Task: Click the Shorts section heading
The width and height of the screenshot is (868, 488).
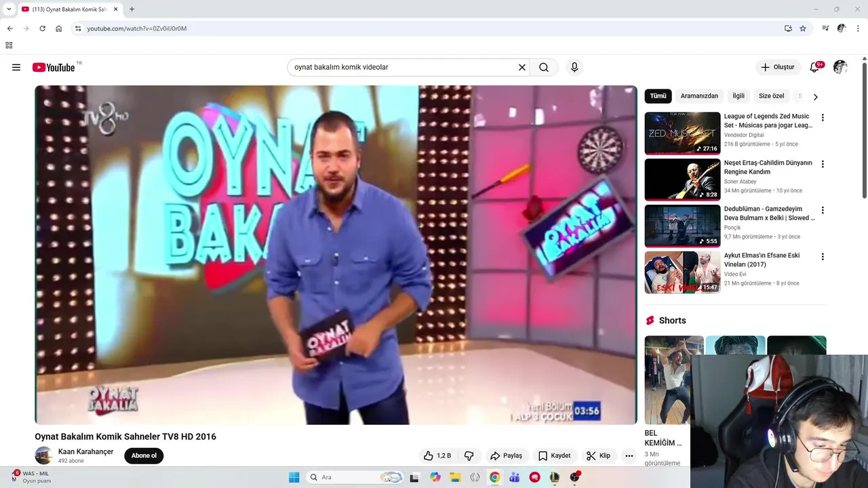Action: 672,321
